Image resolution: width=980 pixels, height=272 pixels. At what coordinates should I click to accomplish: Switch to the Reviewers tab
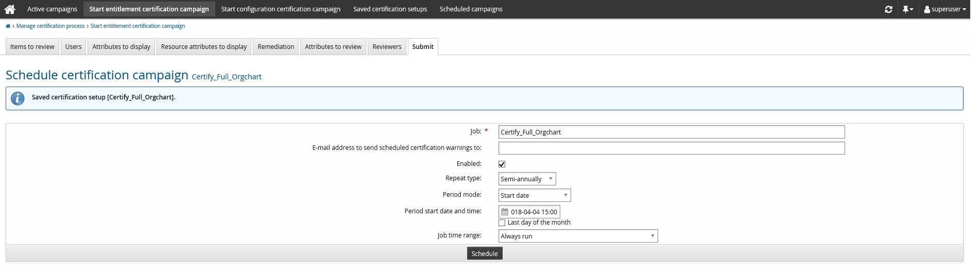click(387, 46)
